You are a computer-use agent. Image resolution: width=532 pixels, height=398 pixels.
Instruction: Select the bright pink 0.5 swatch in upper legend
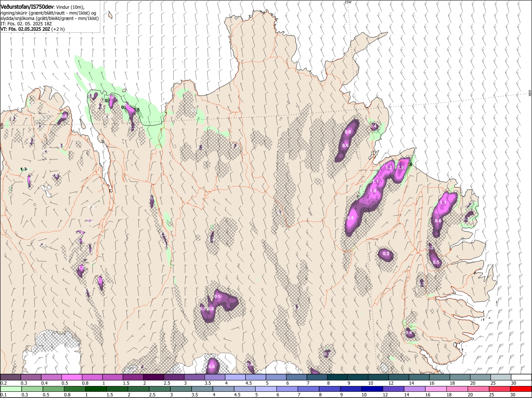pos(71,377)
